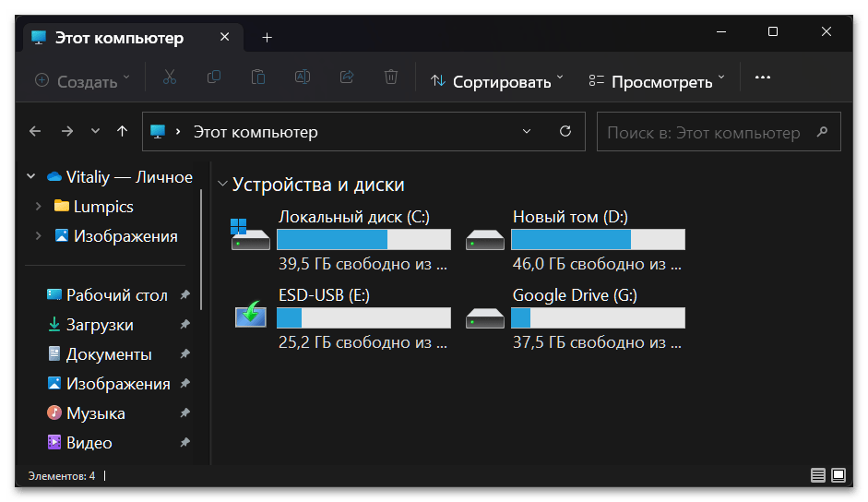Open the Создать new item button
The height and width of the screenshot is (502, 868).
(x=82, y=81)
